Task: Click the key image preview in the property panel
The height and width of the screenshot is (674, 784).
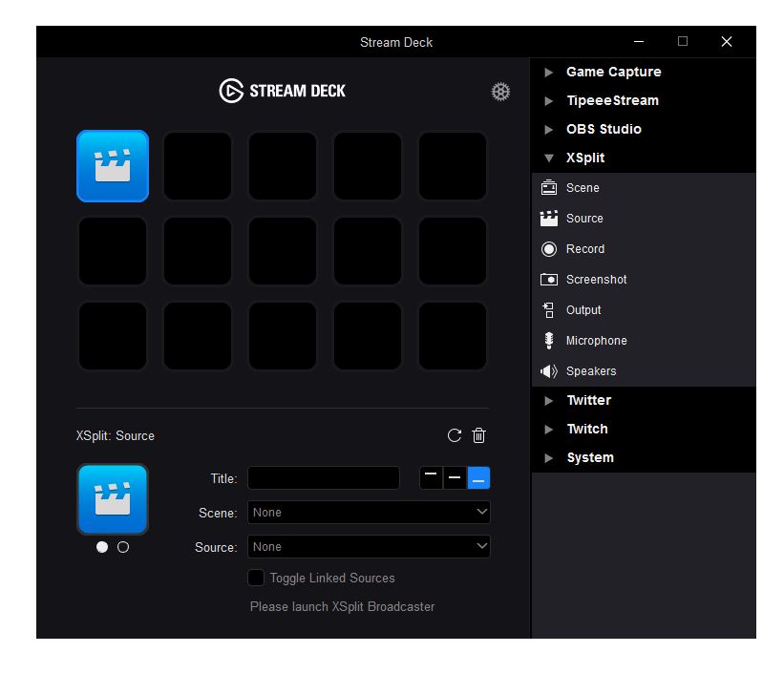Action: (x=113, y=499)
